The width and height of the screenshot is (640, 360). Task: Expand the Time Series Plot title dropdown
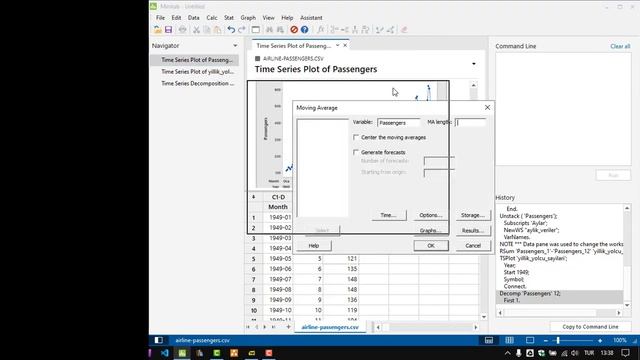pos(473,64)
